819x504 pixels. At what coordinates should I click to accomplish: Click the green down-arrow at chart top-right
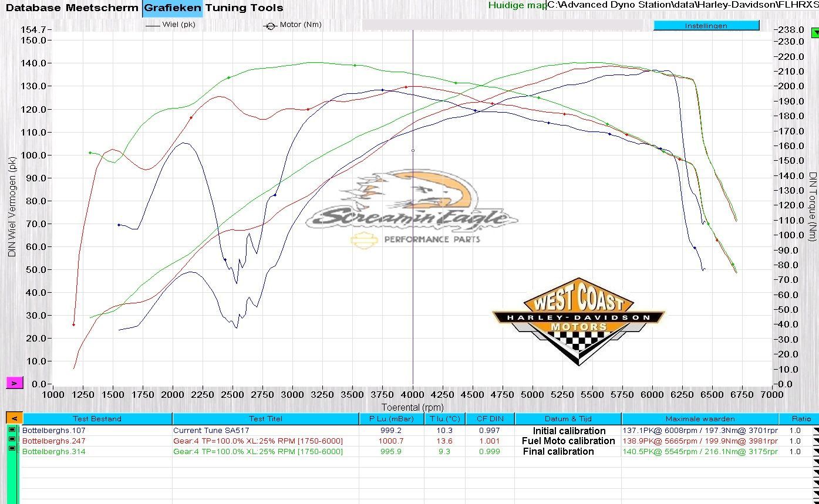(814, 33)
